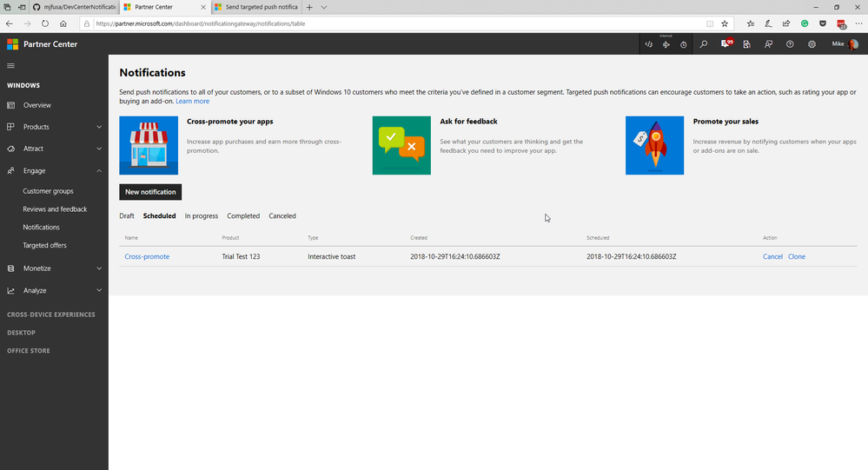This screenshot has height=470, width=868.
Task: Open browser favorites hub icon
Action: [750, 23]
